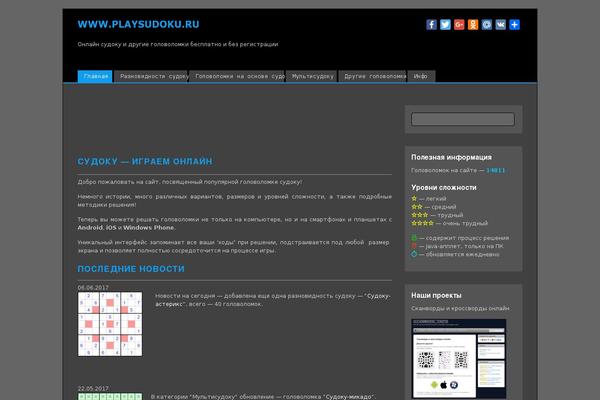Select the site tagline under the title
The image size is (600, 400).
(x=178, y=44)
